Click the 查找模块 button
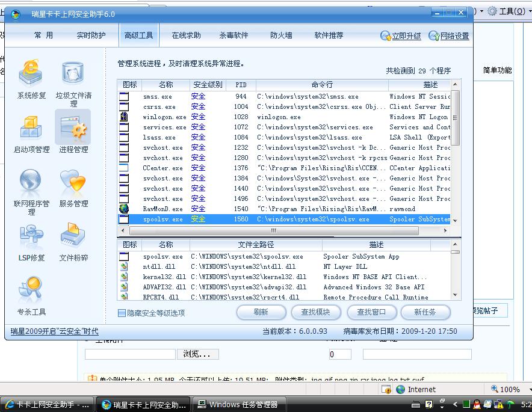Viewport: 532px width, 412px height. point(316,312)
